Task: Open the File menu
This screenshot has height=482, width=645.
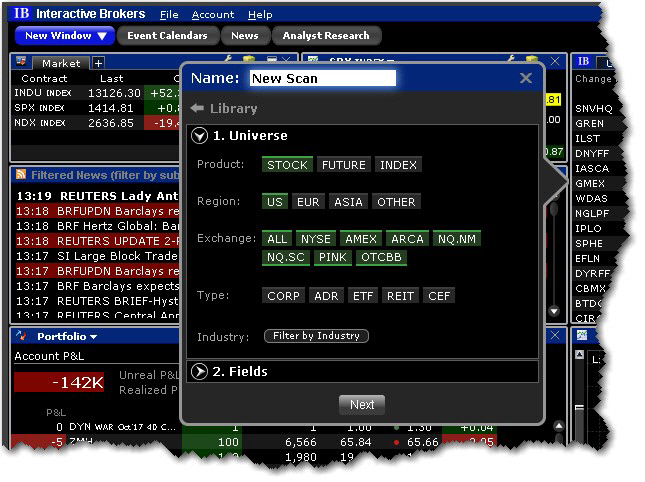Action: tap(169, 15)
